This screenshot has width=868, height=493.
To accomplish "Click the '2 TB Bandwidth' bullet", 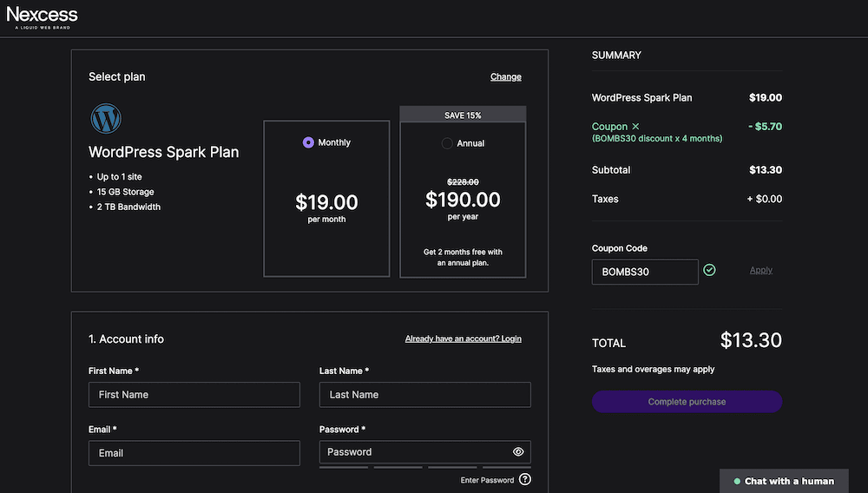I will point(128,207).
